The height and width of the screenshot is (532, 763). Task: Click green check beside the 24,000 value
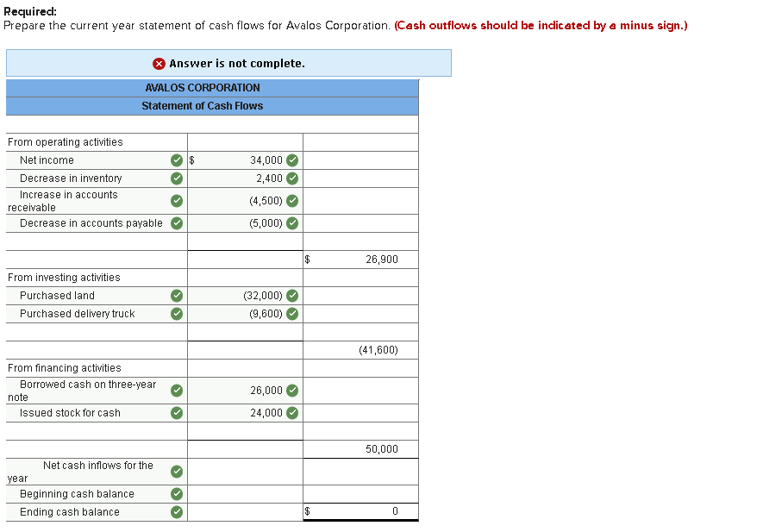[x=292, y=413]
